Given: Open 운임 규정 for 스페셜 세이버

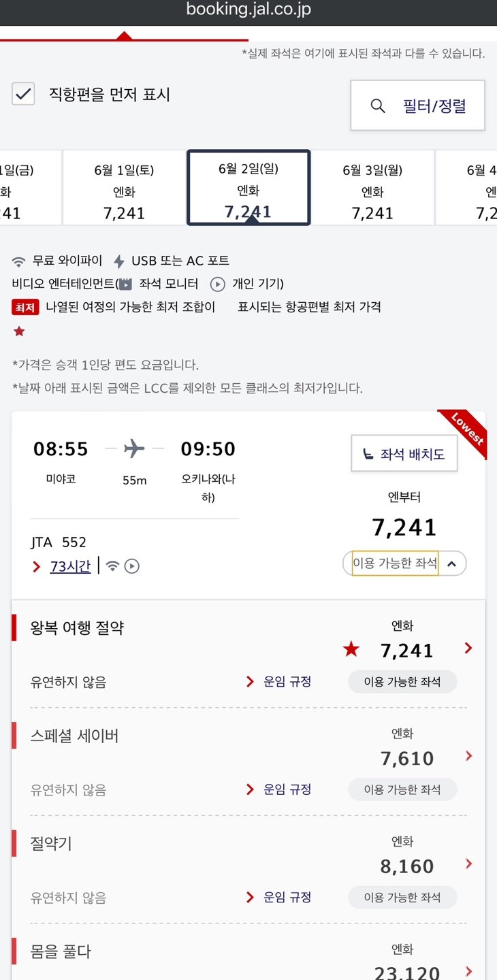Looking at the screenshot, I should [287, 789].
